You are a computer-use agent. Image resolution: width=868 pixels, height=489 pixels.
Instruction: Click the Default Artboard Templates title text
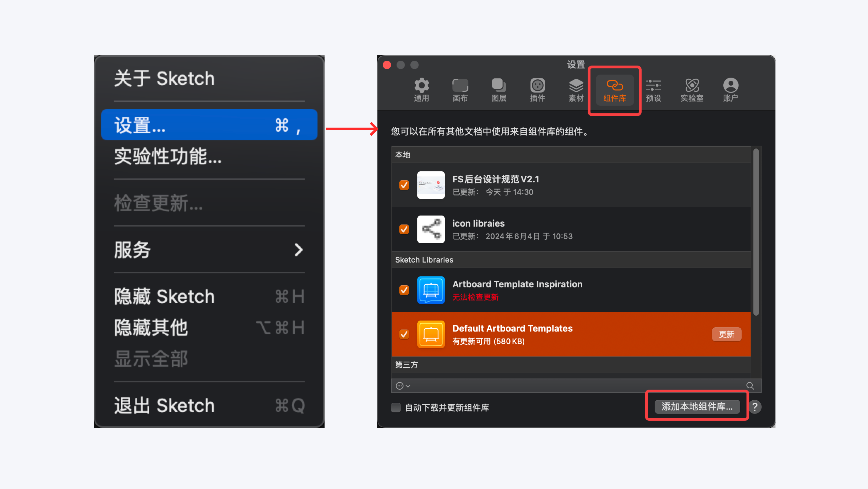coord(512,328)
